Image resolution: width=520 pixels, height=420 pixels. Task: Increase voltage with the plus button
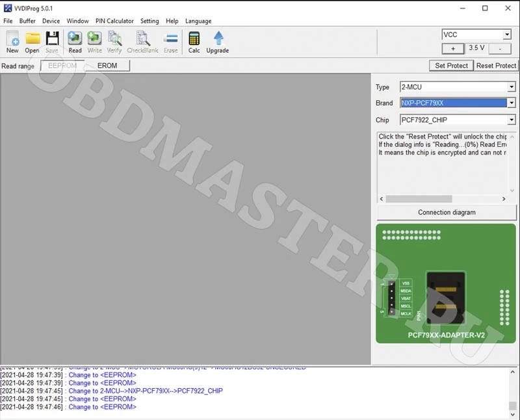click(x=453, y=49)
